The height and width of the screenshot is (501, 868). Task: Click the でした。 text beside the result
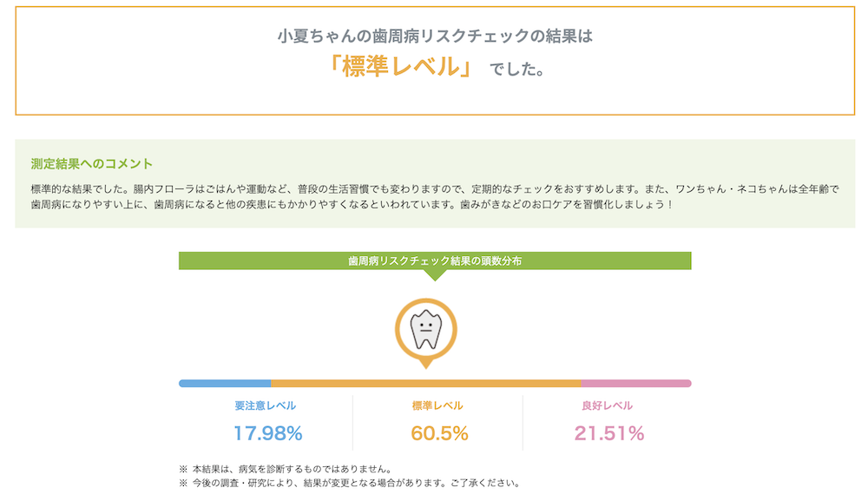pyautogui.click(x=516, y=69)
